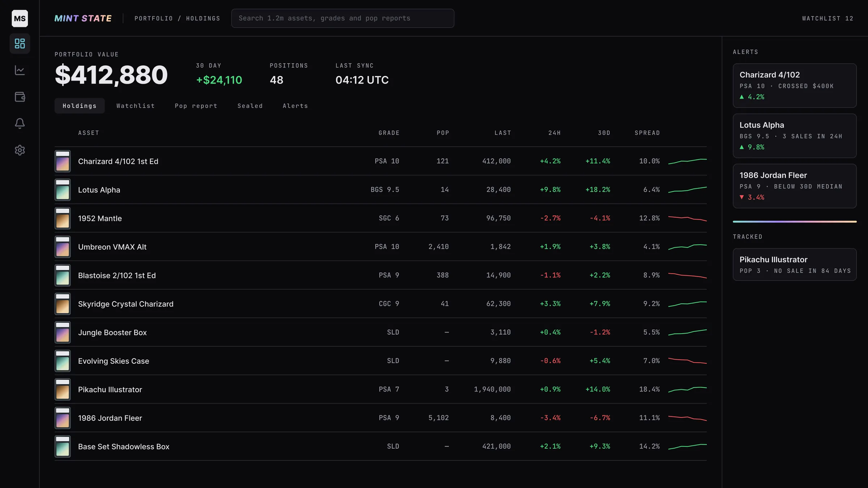Open the Lotus Alpha alert card

tap(795, 136)
